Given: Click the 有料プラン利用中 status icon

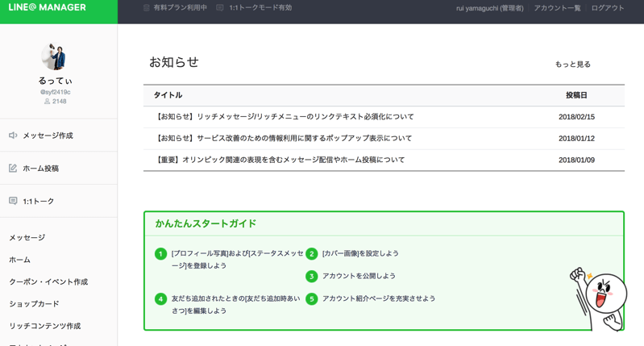Looking at the screenshot, I should pyautogui.click(x=147, y=8).
